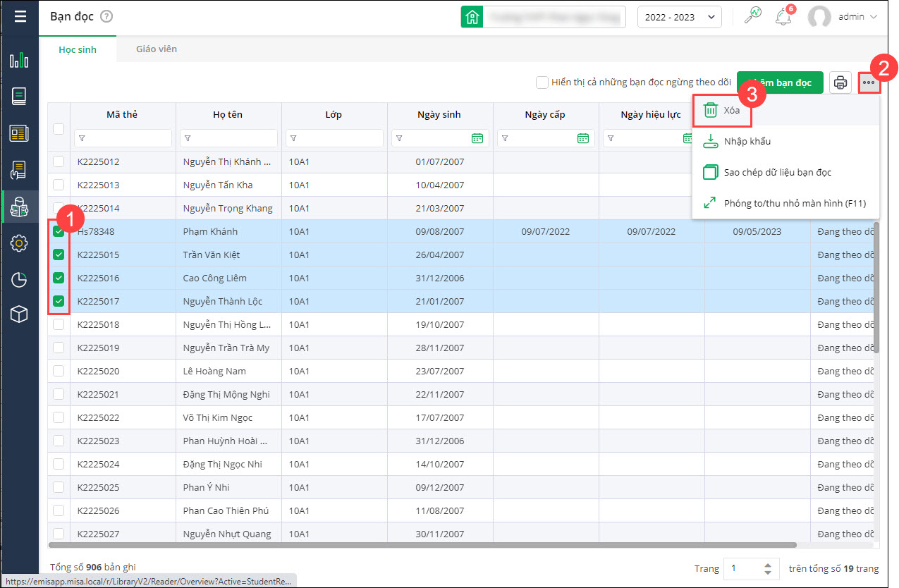Click the notification bell icon
Viewport: 899px width, 588px height.
(783, 17)
